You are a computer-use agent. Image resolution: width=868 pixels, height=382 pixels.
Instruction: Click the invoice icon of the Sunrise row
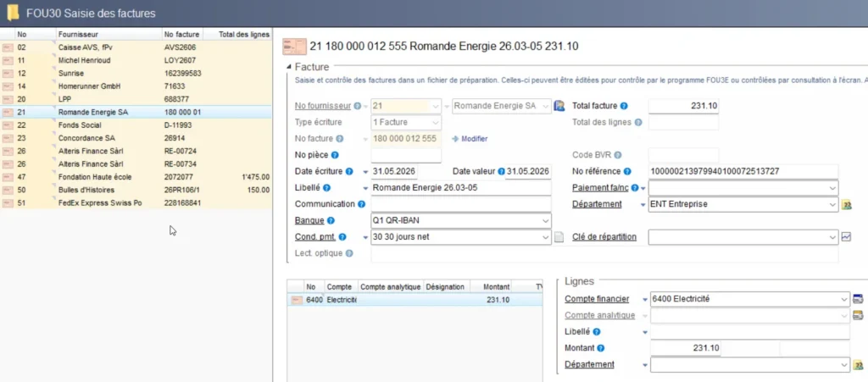[7, 74]
